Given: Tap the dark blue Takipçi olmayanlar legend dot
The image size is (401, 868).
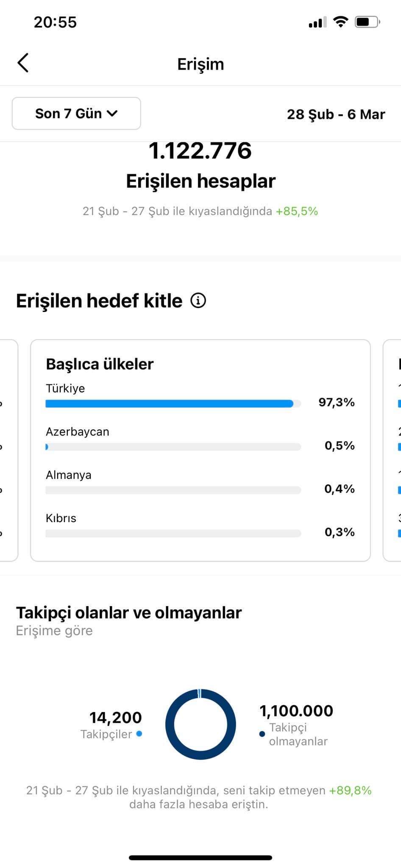Looking at the screenshot, I should tap(262, 734).
